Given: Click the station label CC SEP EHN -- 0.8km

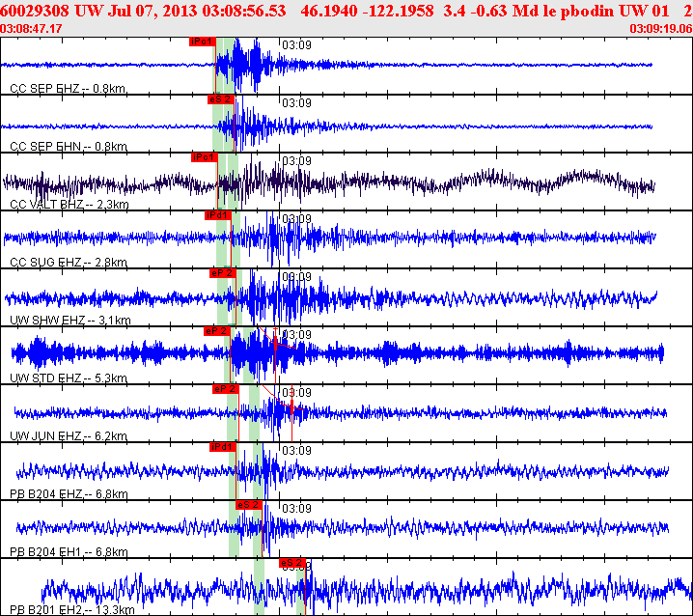Looking at the screenshot, I should (69, 147).
